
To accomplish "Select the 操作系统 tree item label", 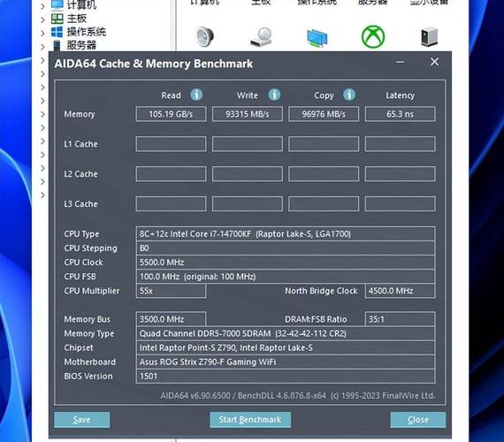I will pyautogui.click(x=86, y=32).
